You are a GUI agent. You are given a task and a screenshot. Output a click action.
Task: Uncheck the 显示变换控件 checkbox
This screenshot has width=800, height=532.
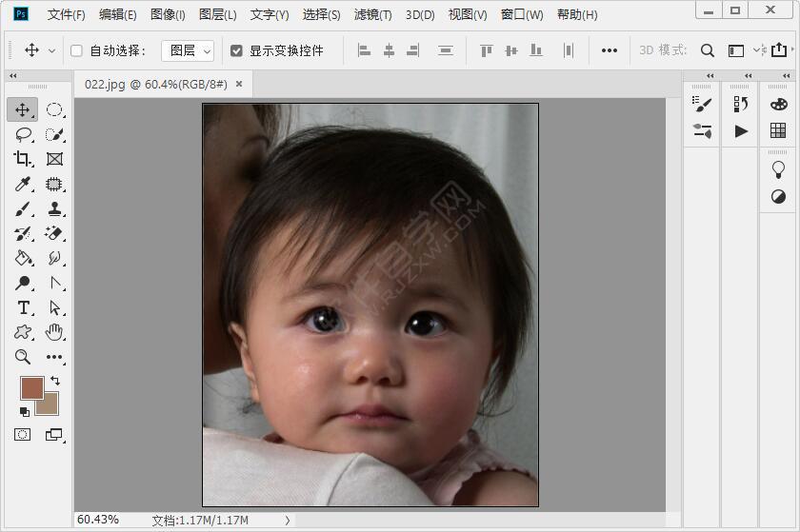(236, 50)
